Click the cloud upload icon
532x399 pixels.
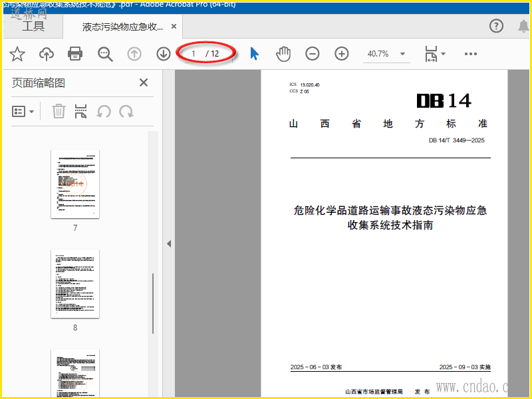[x=47, y=54]
